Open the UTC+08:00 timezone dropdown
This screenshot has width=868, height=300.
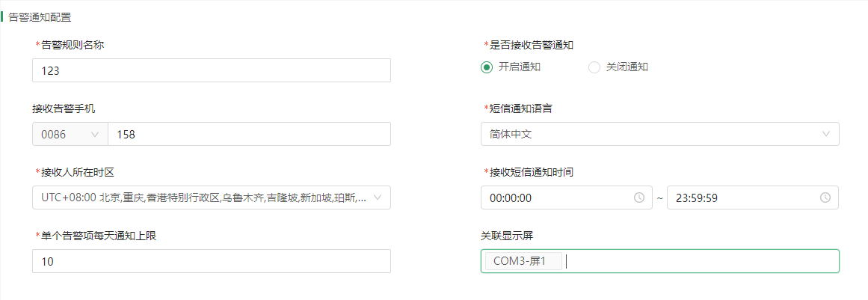click(212, 198)
